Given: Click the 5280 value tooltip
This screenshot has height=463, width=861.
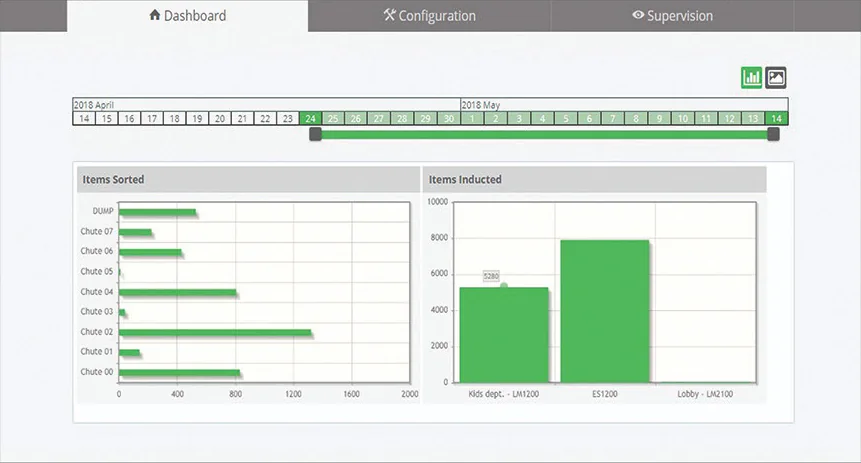Looking at the screenshot, I should [491, 276].
